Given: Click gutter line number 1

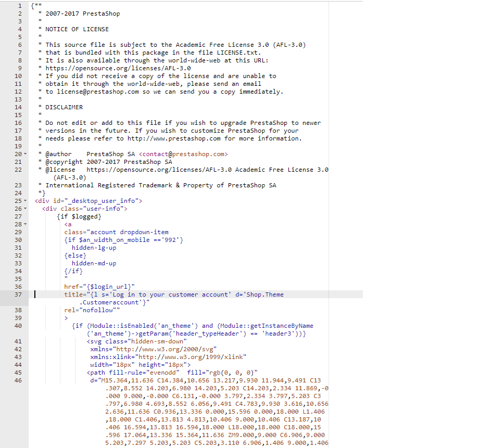Looking at the screenshot, I should (x=20, y=6).
